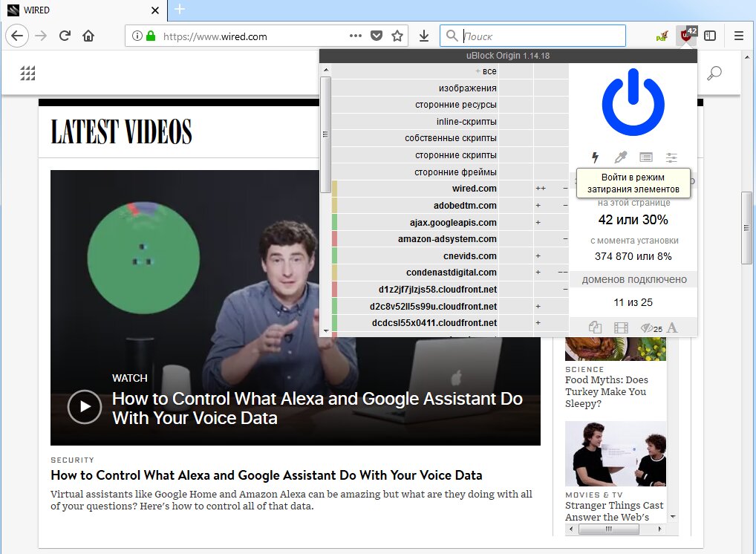
Task: Click the green padlock security icon
Action: coord(151,36)
